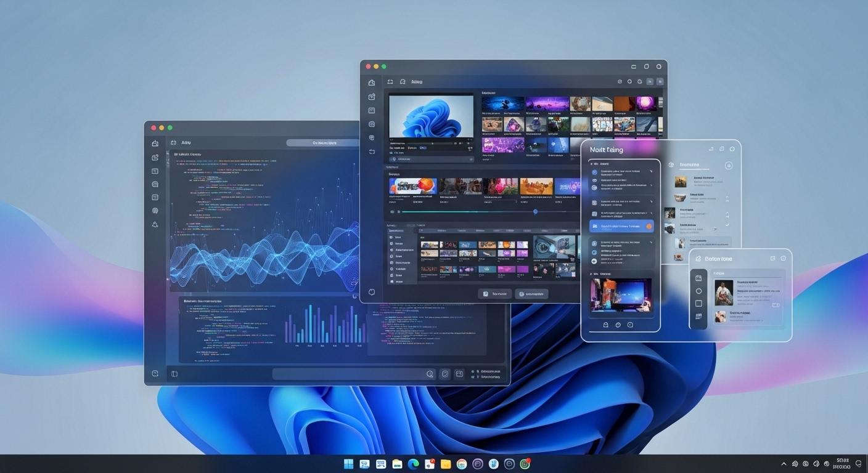Select the accounts icon in the code editor sidebar
This screenshot has height=473, width=868.
tap(155, 225)
